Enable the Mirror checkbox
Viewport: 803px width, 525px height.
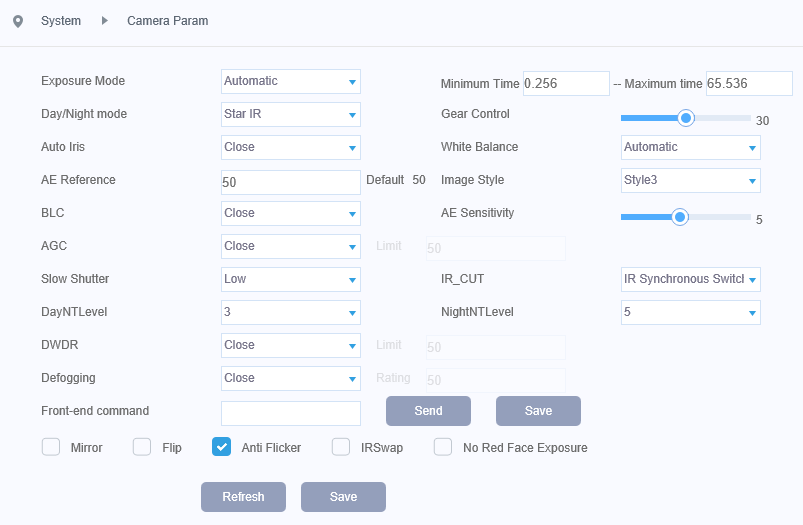pos(51,447)
